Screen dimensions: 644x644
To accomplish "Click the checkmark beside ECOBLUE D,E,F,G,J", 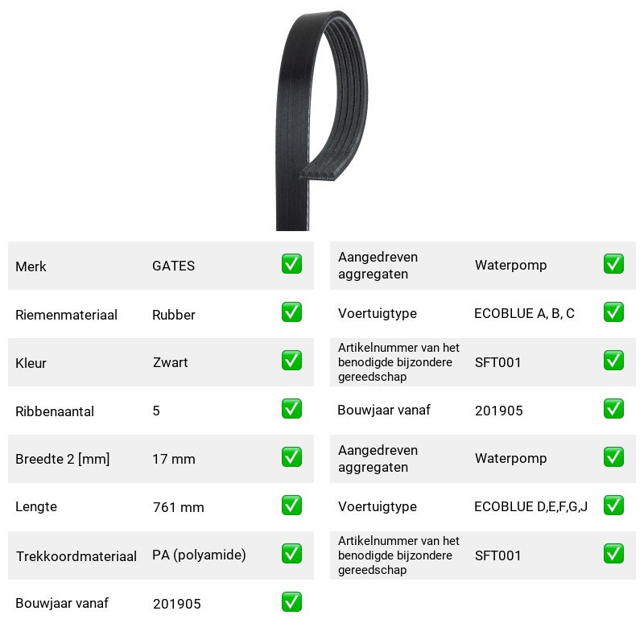I will 613,506.
